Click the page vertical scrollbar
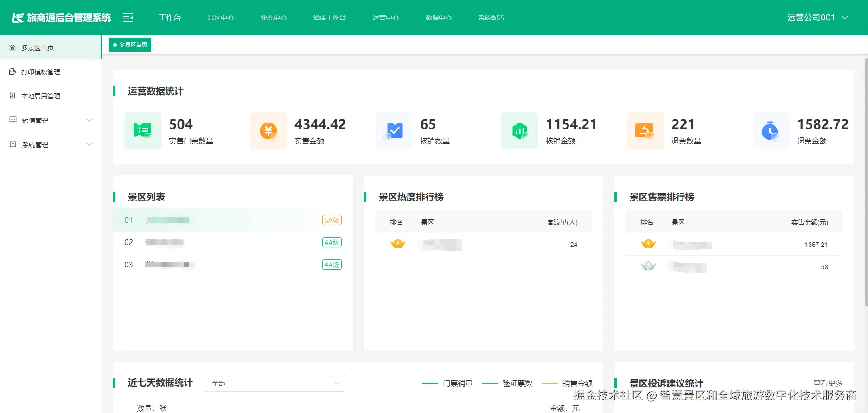Viewport: 868px width, 413px height. pyautogui.click(x=866, y=182)
